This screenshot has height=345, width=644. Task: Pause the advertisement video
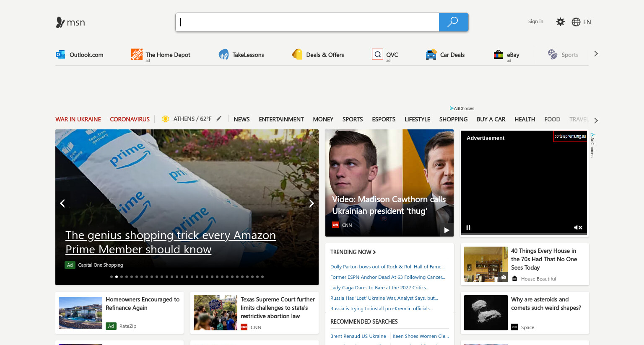point(468,228)
